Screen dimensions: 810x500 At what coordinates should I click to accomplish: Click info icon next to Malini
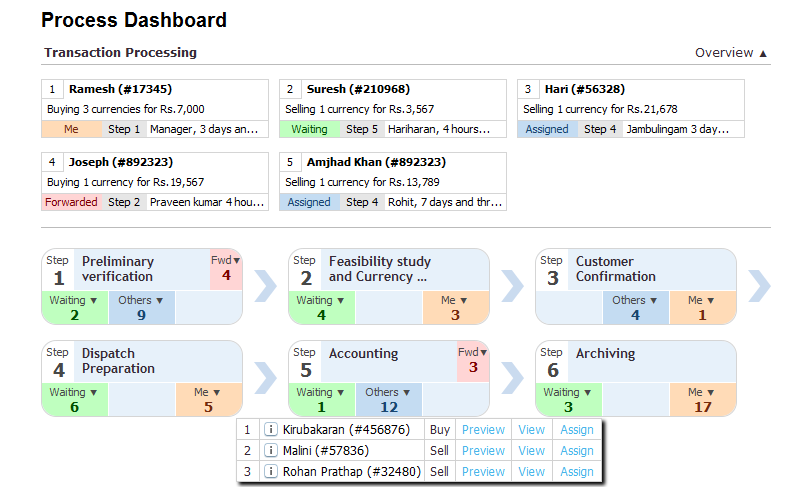pyautogui.click(x=270, y=450)
